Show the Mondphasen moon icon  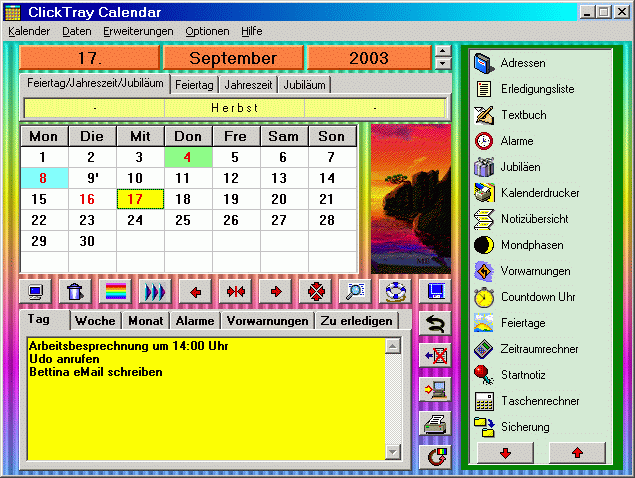[x=484, y=245]
